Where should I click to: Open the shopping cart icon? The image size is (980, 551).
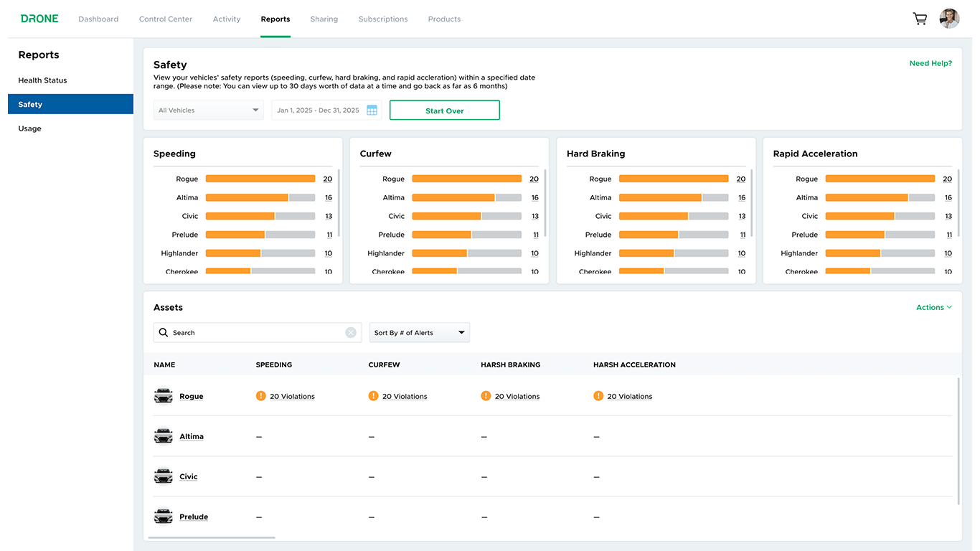tap(920, 19)
